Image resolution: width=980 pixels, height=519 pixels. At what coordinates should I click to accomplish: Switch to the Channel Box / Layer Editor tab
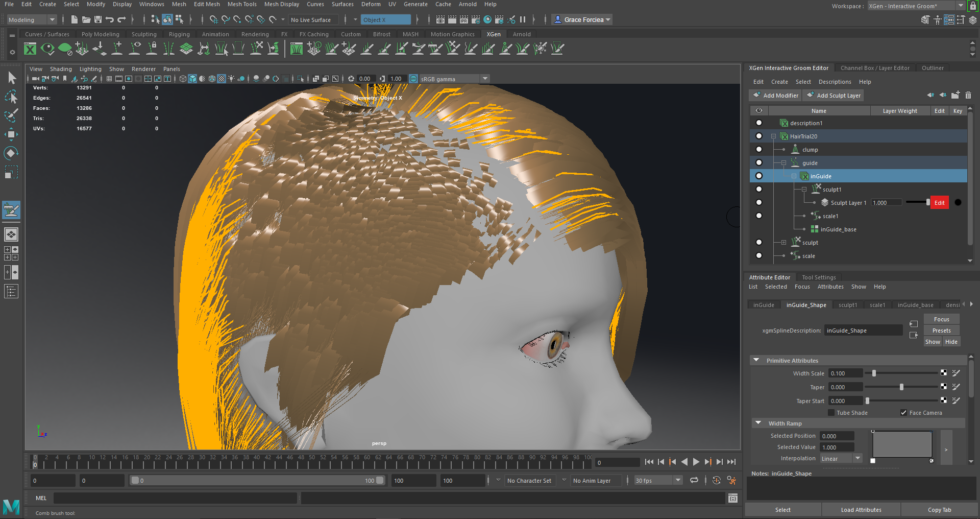pos(875,68)
